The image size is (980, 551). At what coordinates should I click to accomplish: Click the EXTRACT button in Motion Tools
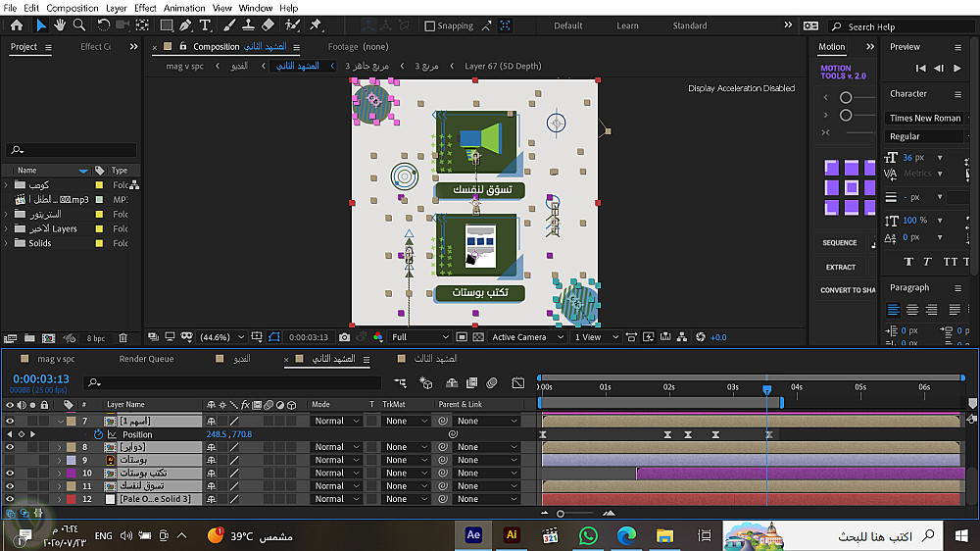click(840, 267)
